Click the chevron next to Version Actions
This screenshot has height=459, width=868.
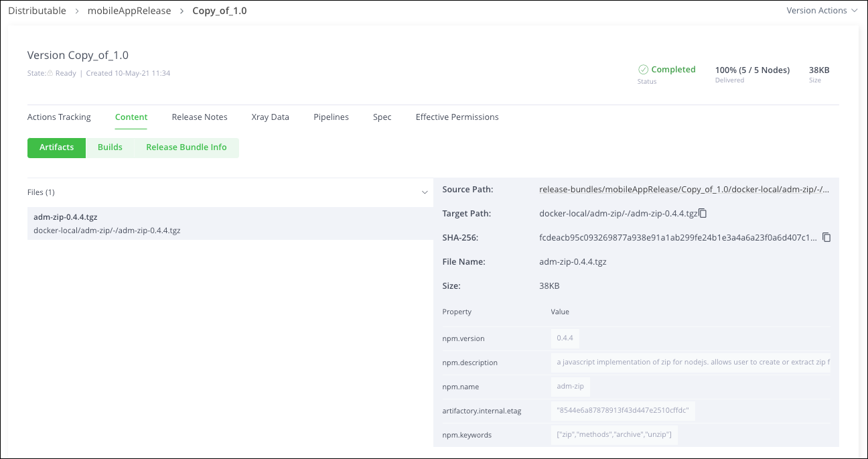click(854, 10)
